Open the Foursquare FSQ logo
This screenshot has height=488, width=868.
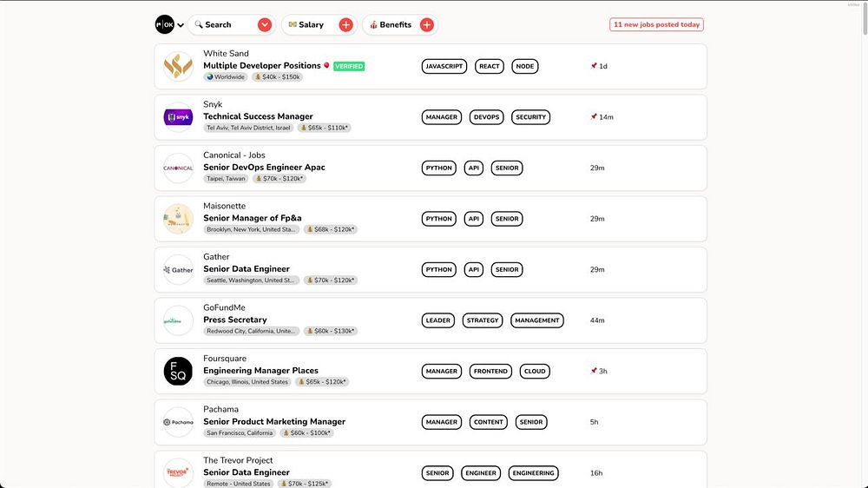point(178,371)
